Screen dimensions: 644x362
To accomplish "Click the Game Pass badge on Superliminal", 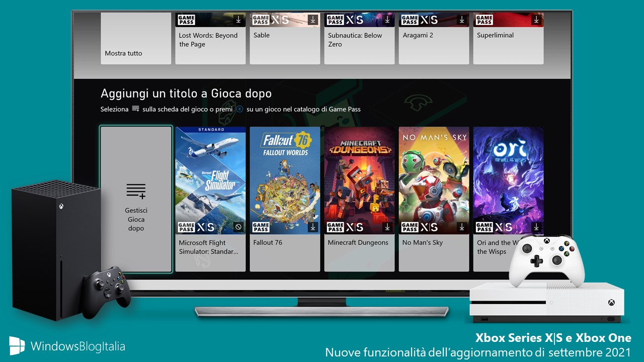I will 484,20.
